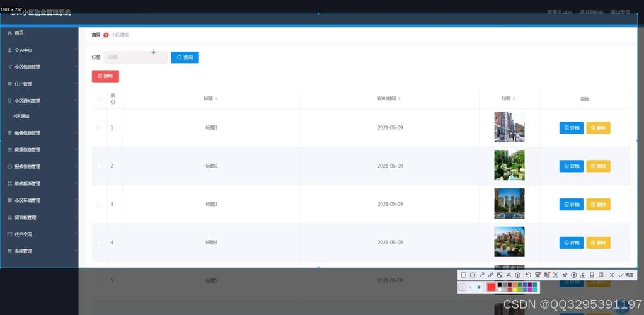The width and height of the screenshot is (644, 315).
Task: Expand the 系统管理 sidebar menu
Action: pos(39,251)
